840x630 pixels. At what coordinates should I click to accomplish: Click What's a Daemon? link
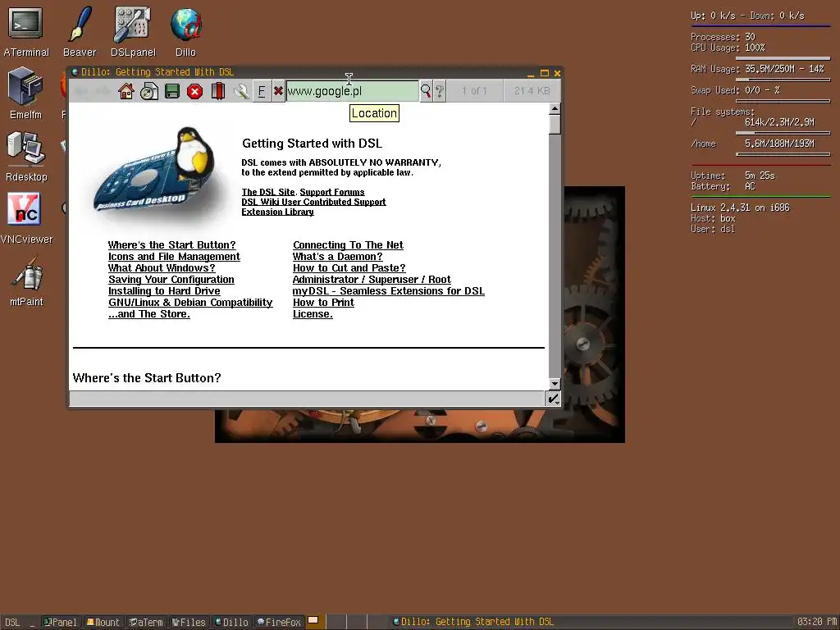(x=337, y=257)
